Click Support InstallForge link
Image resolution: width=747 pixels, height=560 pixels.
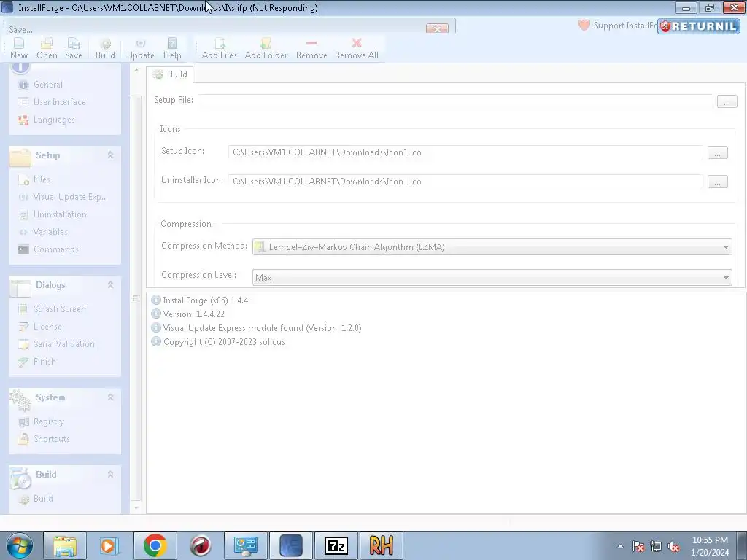pyautogui.click(x=618, y=26)
